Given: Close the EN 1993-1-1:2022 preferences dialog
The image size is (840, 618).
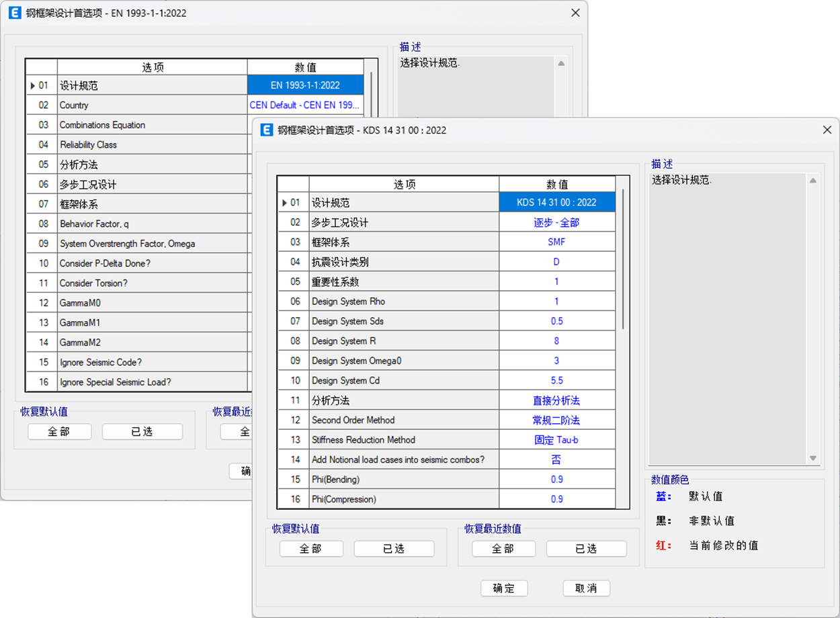Looking at the screenshot, I should 575,13.
